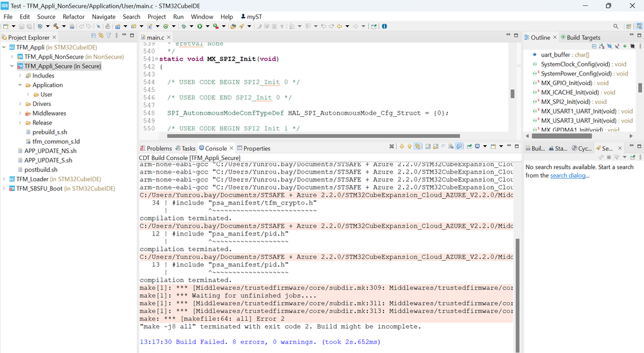Switch to the Problems tab
644x353 pixels.
coord(155,148)
